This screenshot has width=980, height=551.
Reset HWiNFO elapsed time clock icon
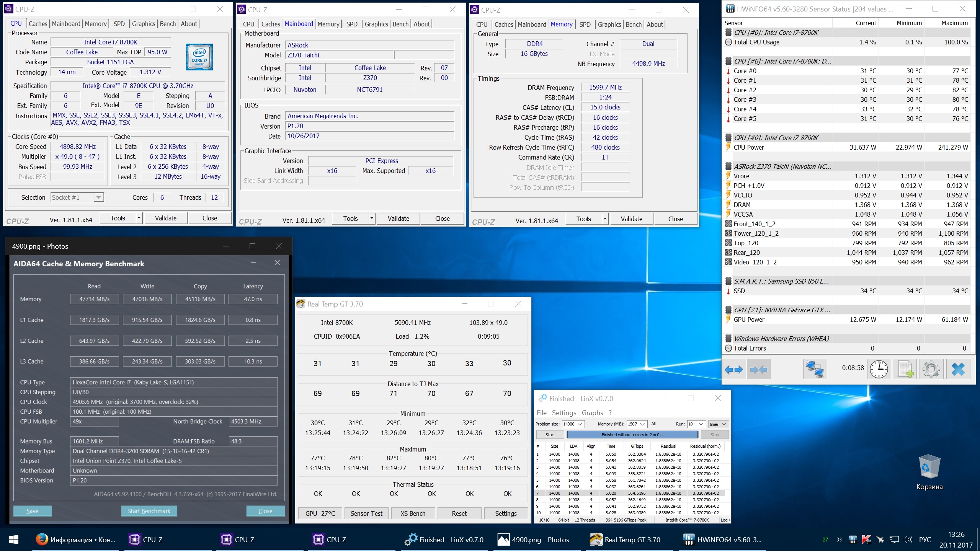[879, 369]
